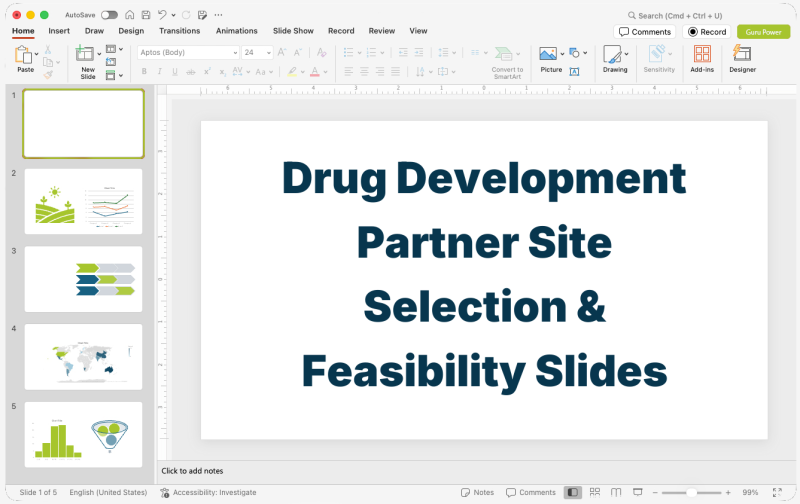800x504 pixels.
Task: Toggle Subscript formatting
Action: point(222,72)
